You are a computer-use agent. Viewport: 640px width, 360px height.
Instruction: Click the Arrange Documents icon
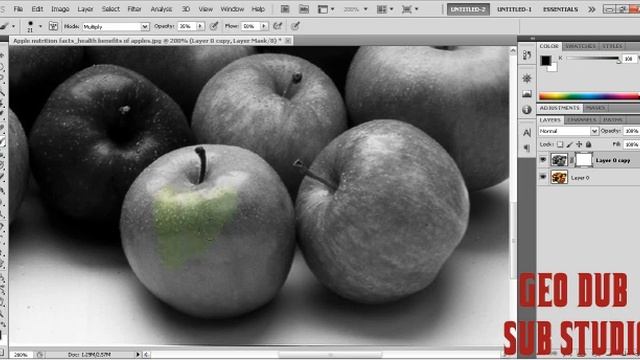[x=382, y=9]
